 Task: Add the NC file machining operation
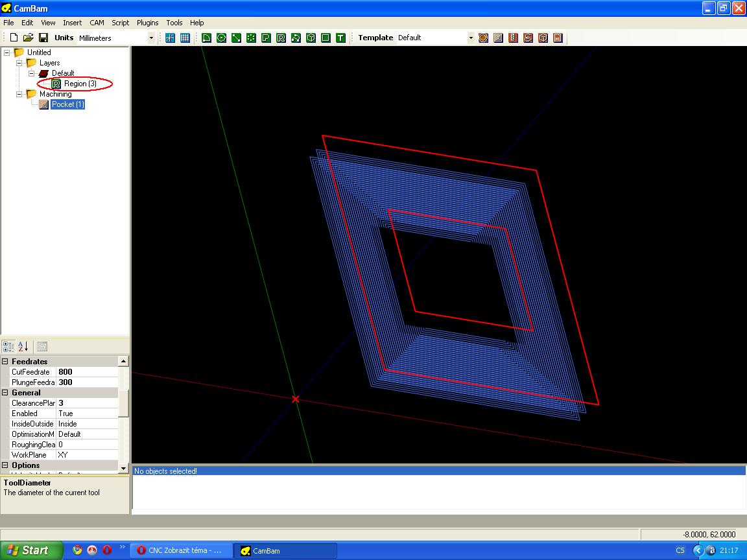pyautogui.click(x=558, y=38)
